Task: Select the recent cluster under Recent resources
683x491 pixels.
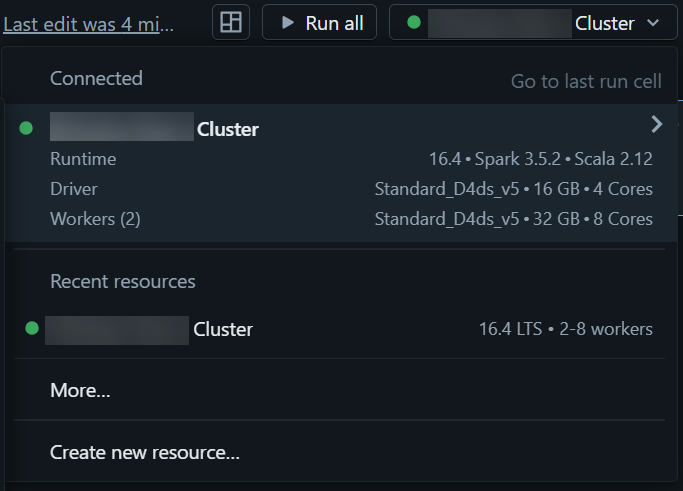Action: coord(222,329)
